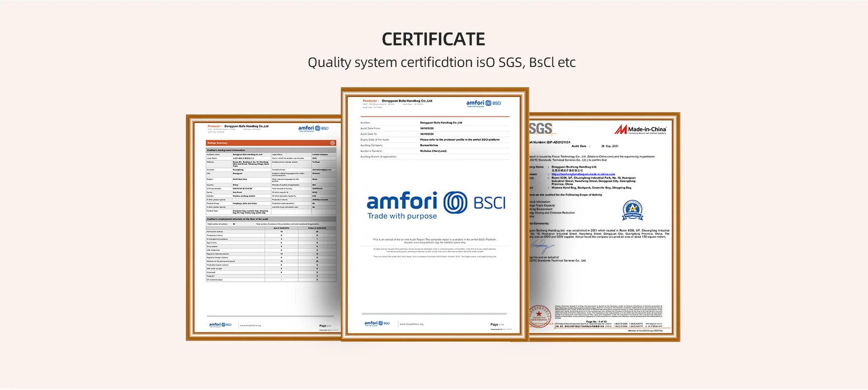Open the bochenghandbag made-in-china.com link
This screenshot has height=390, width=868.
(x=583, y=174)
